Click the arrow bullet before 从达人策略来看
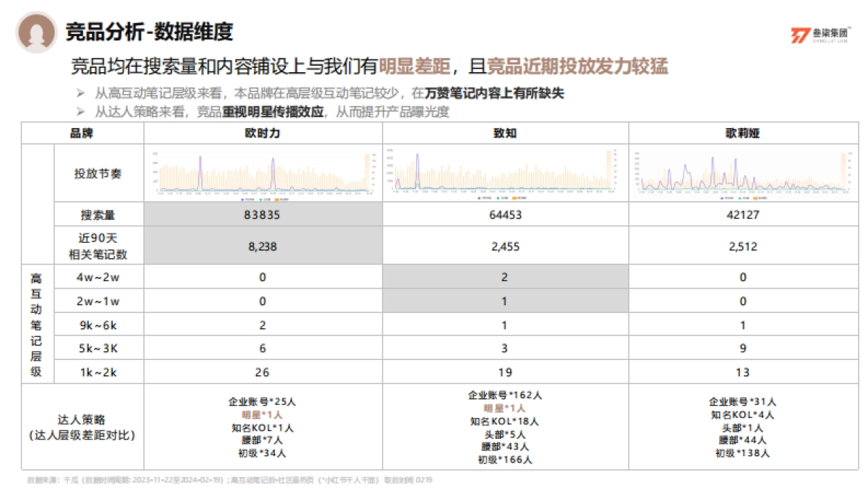Screen dimensions: 868x488 click(x=80, y=111)
